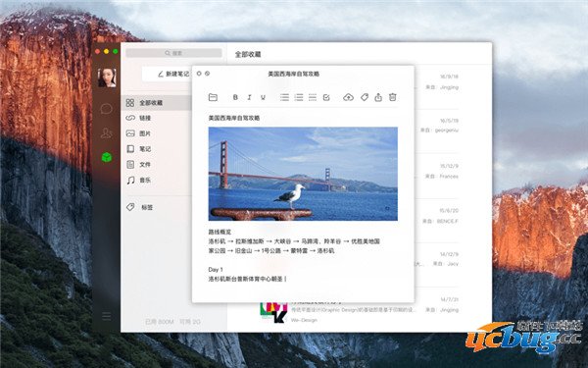
Task: Click the 已用 800M storage usage text
Action: pos(160,322)
